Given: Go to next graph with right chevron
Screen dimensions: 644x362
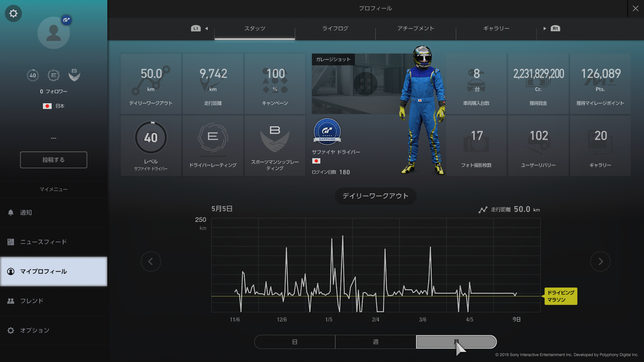Looking at the screenshot, I should pyautogui.click(x=600, y=261).
